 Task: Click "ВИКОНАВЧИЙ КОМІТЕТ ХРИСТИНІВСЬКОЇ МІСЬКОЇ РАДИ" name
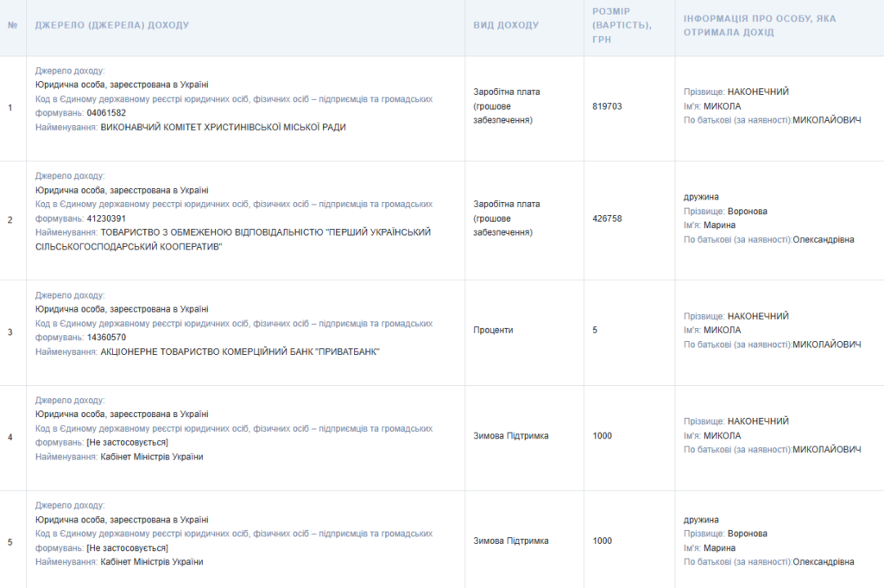(223, 128)
